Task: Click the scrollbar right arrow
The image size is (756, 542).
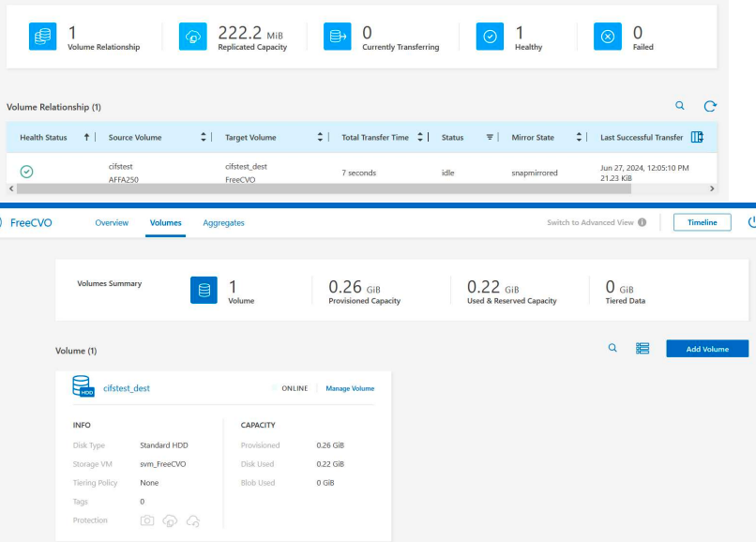Action: coord(712,188)
